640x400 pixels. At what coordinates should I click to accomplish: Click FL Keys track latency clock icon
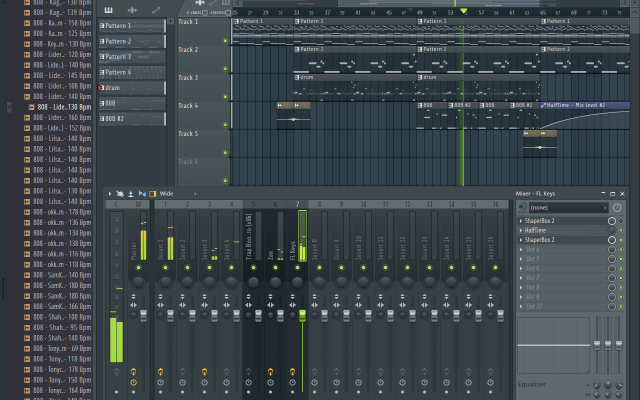click(292, 383)
